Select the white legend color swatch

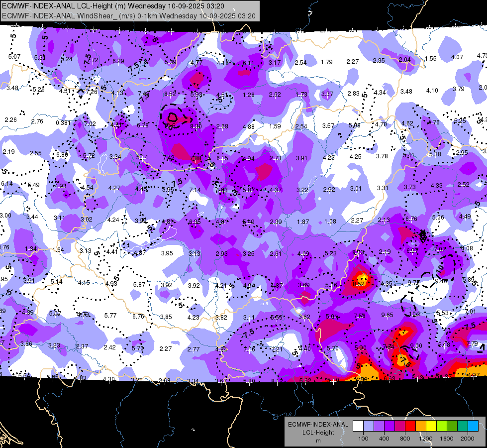click(x=358, y=426)
